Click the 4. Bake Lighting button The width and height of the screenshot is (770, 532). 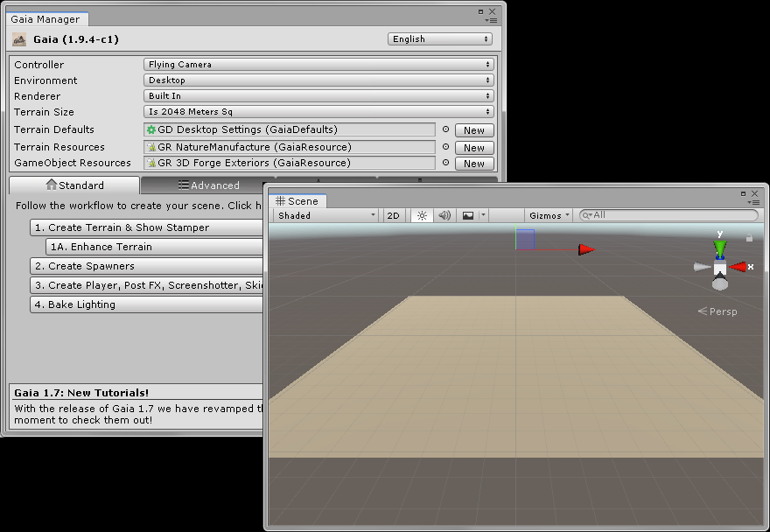click(146, 304)
